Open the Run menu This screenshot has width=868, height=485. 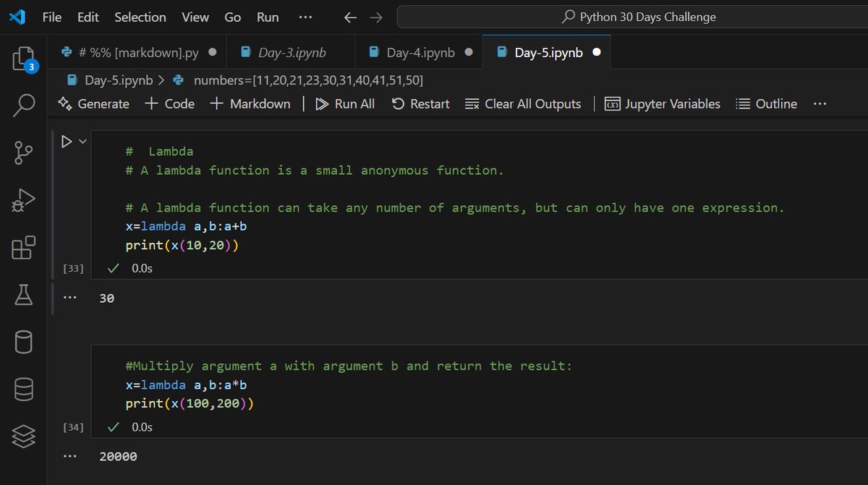point(268,17)
